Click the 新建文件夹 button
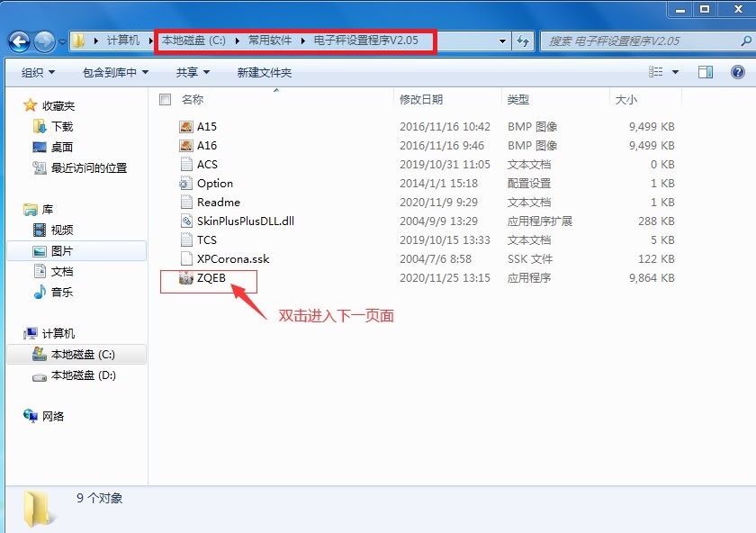This screenshot has height=533, width=756. (x=265, y=73)
